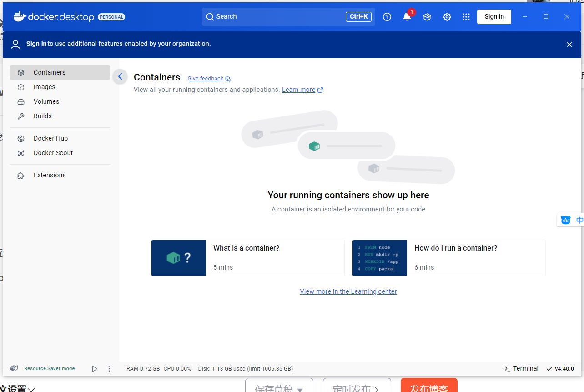
Task: Click the Learn more link
Action: pos(298,90)
